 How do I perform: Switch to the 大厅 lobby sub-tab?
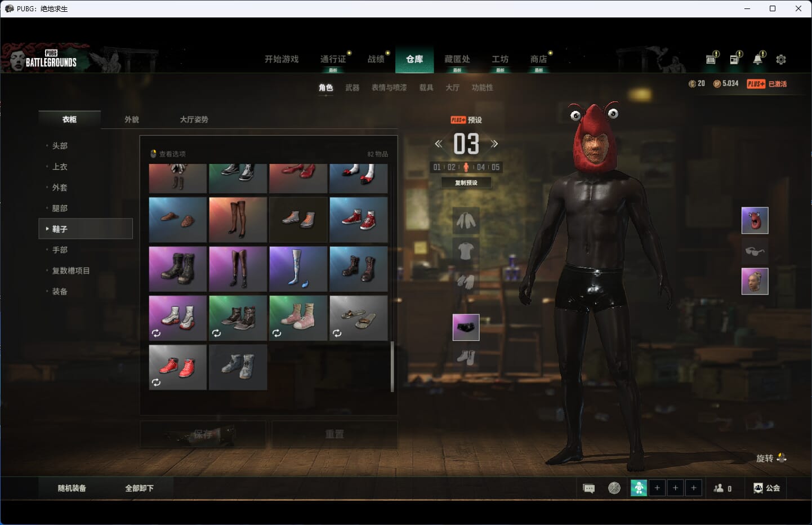click(453, 87)
